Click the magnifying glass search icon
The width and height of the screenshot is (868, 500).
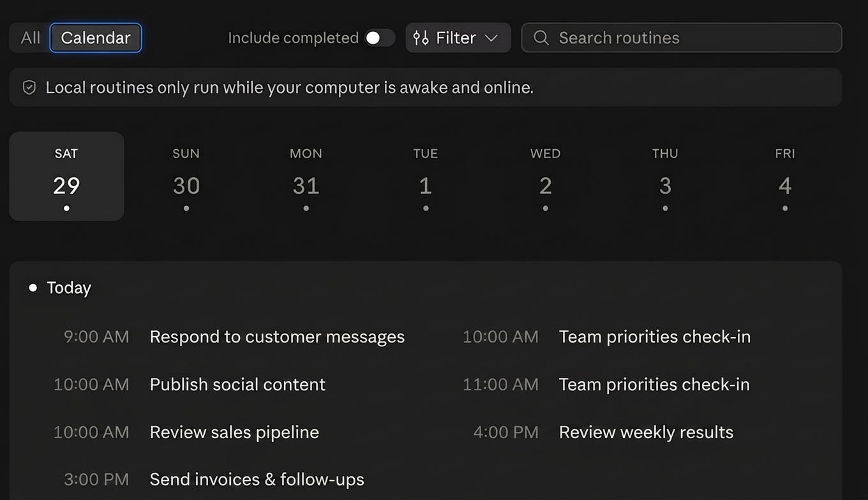point(541,38)
